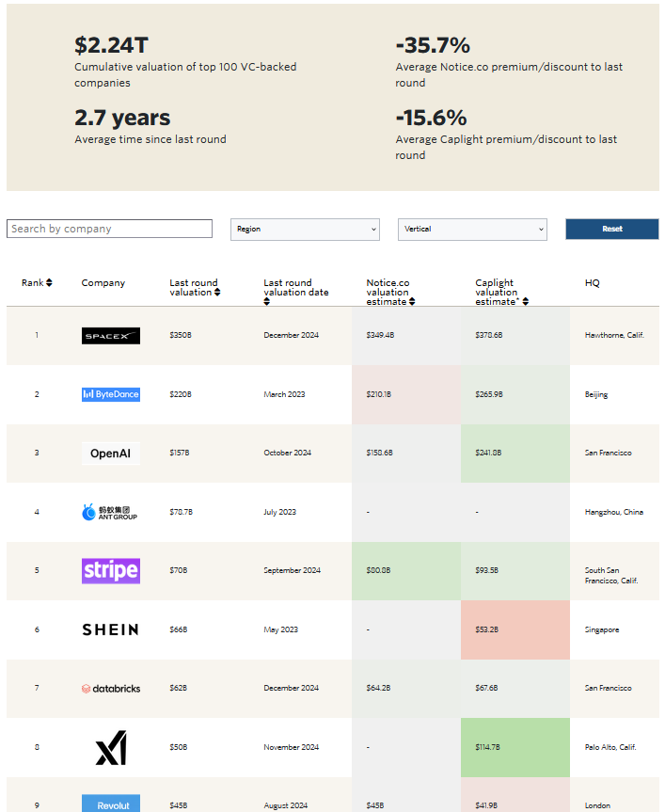The height and width of the screenshot is (812, 665).
Task: Select Ant Group's $78.7B valuation
Action: (182, 512)
